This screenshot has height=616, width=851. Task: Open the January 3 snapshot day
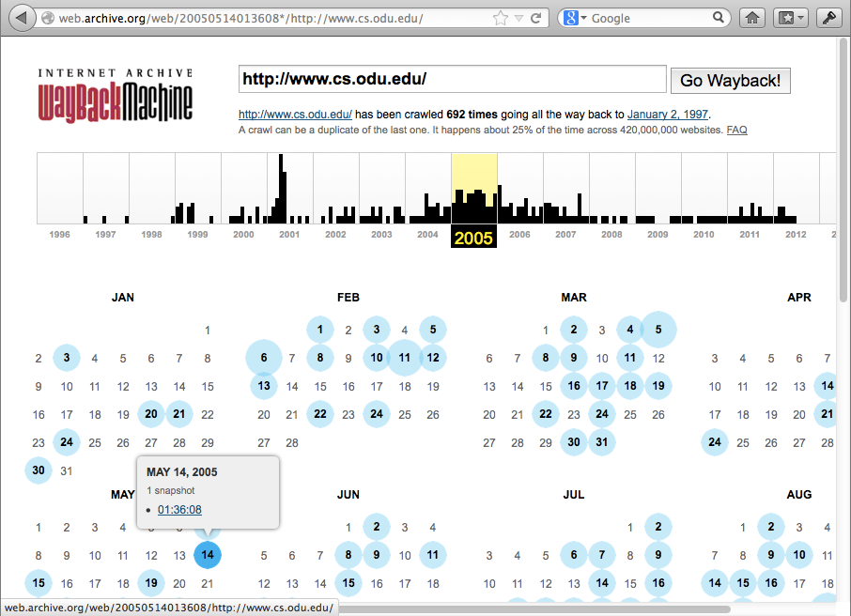pos(66,358)
